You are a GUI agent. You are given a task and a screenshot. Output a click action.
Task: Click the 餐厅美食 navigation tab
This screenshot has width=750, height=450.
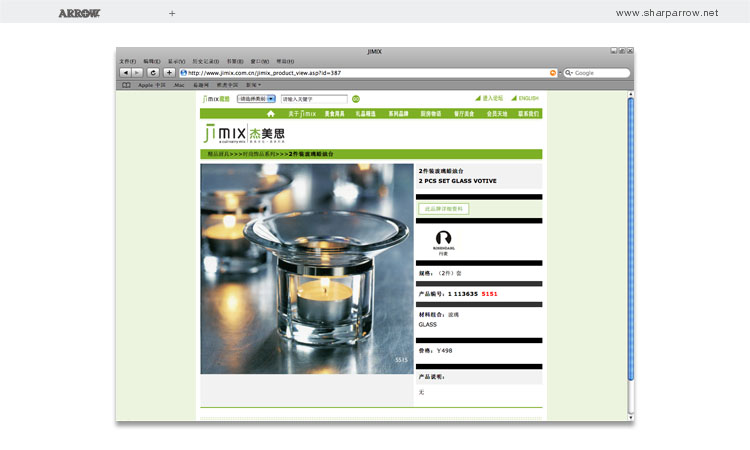tap(464, 114)
